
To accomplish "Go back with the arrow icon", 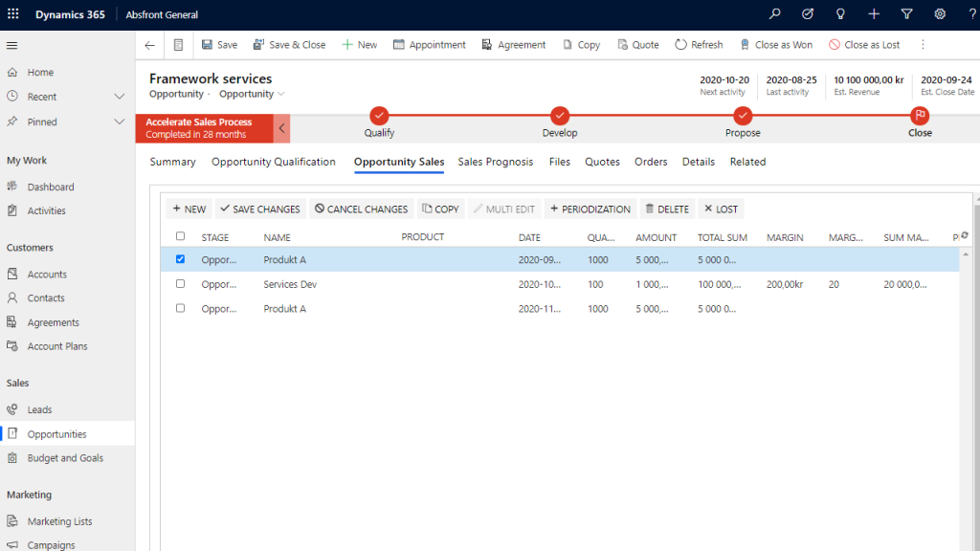I will pos(149,45).
